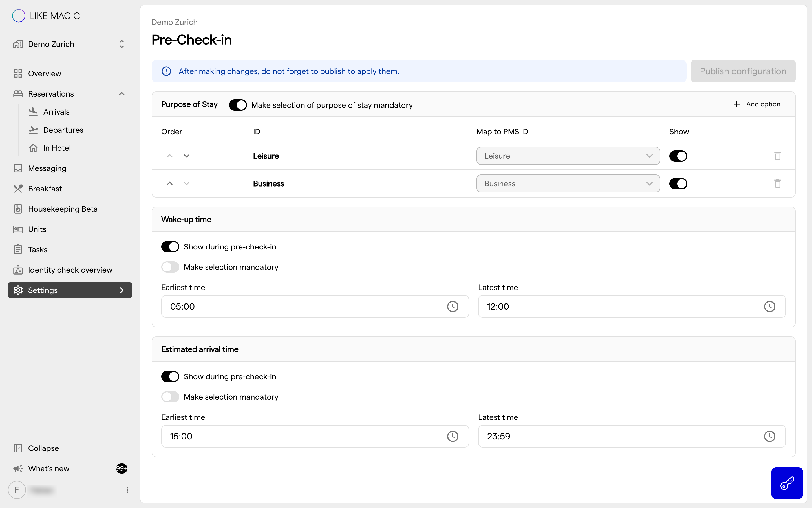Viewport: 812px width, 508px height.
Task: Delete the Leisure option with trash icon
Action: click(777, 156)
